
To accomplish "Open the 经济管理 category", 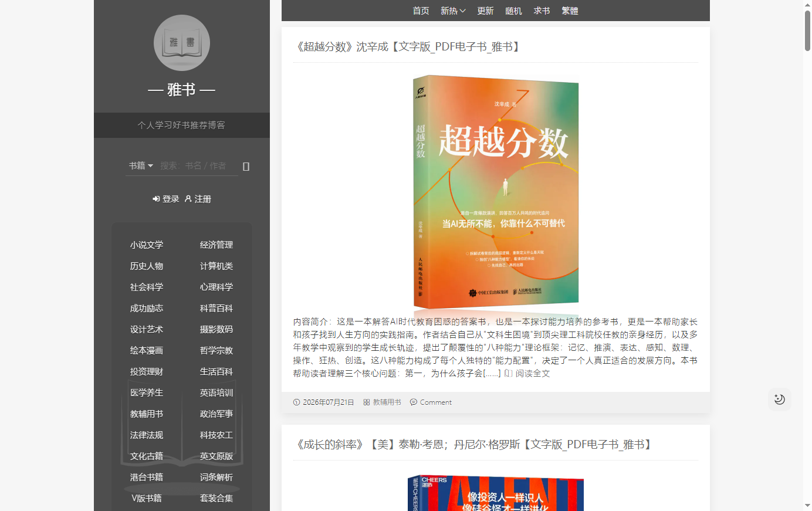I will point(216,245).
